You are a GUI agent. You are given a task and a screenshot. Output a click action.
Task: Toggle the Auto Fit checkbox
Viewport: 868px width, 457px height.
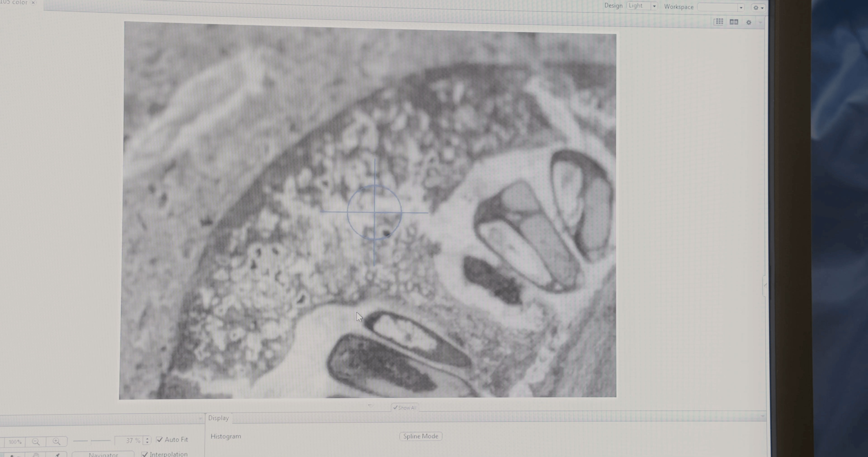coord(160,439)
